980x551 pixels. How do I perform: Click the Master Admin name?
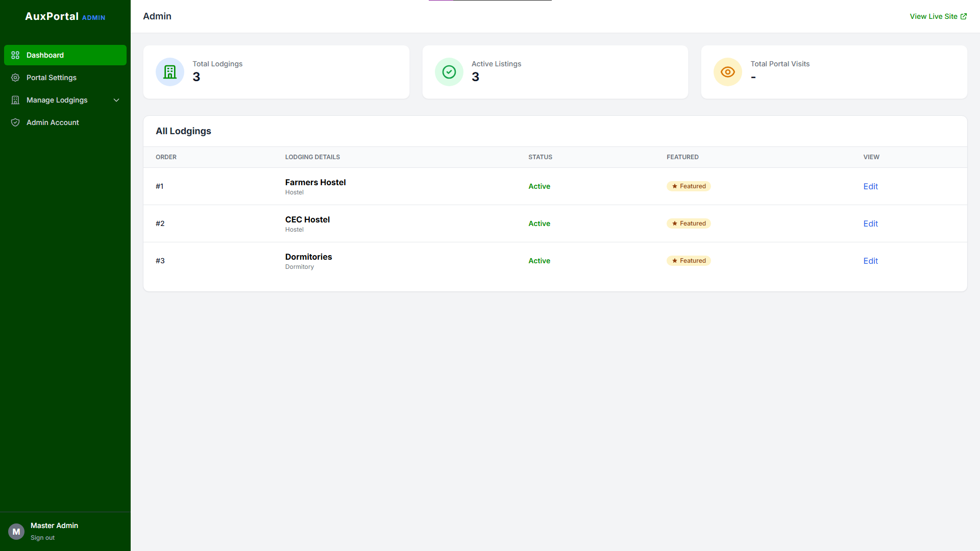(x=54, y=525)
